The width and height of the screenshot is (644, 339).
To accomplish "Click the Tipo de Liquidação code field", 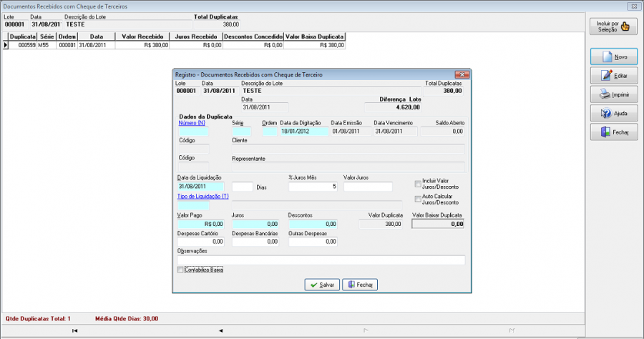I will coord(193,205).
